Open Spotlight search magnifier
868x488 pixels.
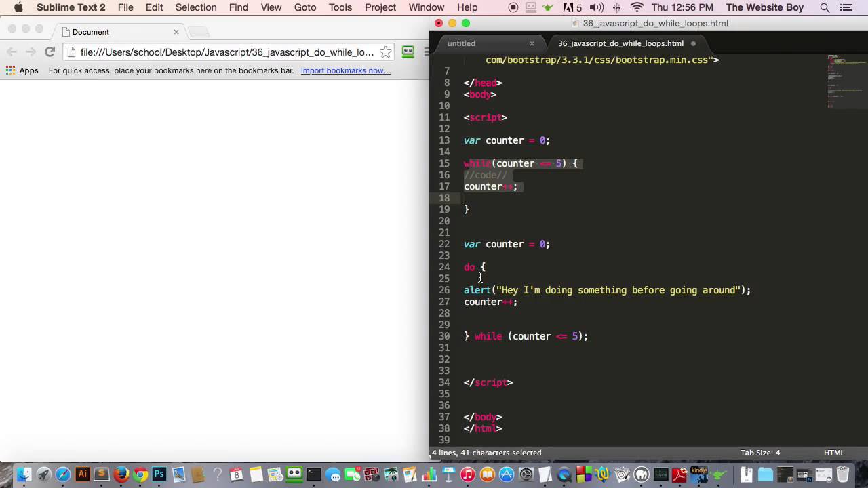tap(825, 7)
